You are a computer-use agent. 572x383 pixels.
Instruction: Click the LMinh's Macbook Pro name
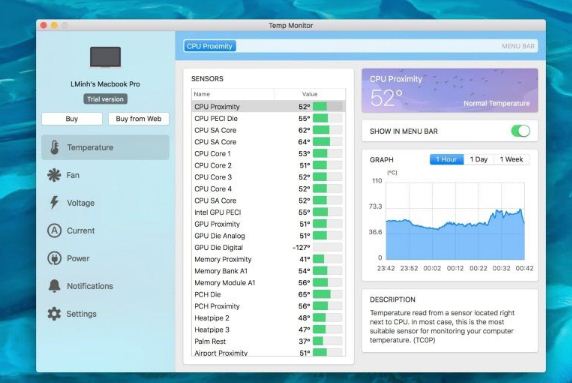point(105,84)
